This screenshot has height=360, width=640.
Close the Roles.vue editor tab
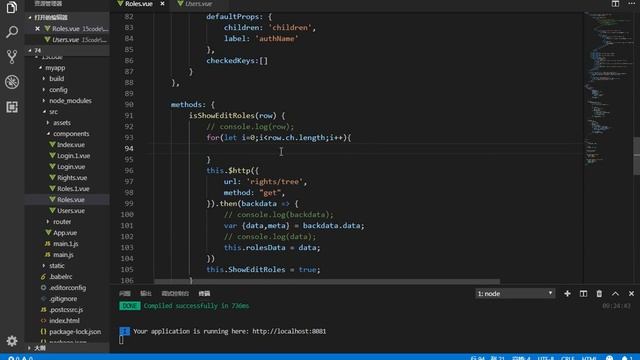[x=162, y=4]
